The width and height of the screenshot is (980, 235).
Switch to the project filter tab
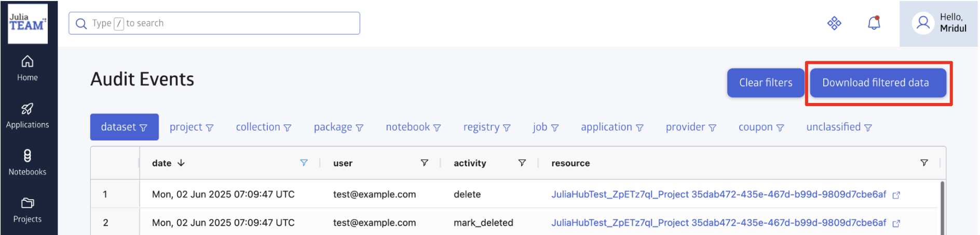point(191,127)
